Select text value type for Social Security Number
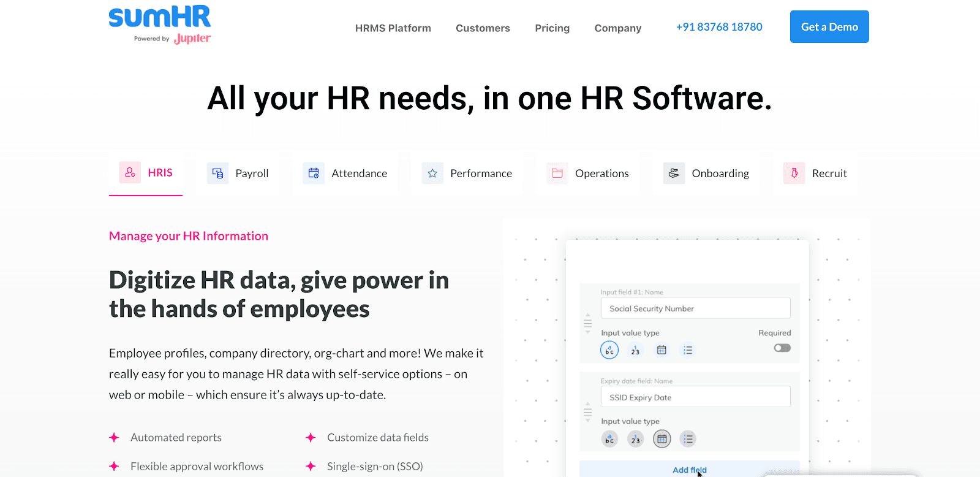 [x=609, y=350]
